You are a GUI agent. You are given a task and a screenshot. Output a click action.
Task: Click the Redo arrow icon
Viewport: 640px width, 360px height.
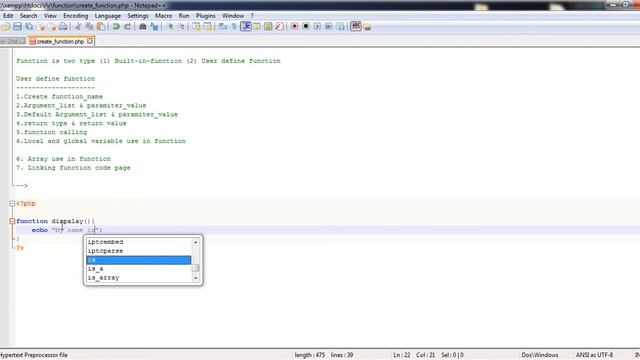pyautogui.click(x=127, y=27)
